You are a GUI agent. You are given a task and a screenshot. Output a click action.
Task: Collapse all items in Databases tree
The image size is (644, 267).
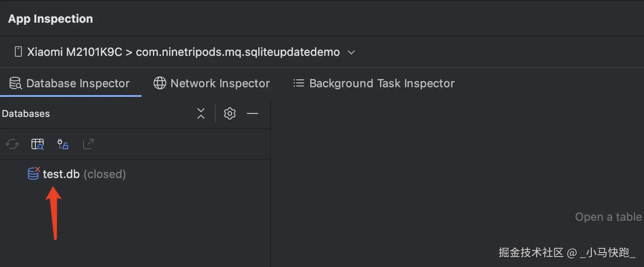coord(201,114)
